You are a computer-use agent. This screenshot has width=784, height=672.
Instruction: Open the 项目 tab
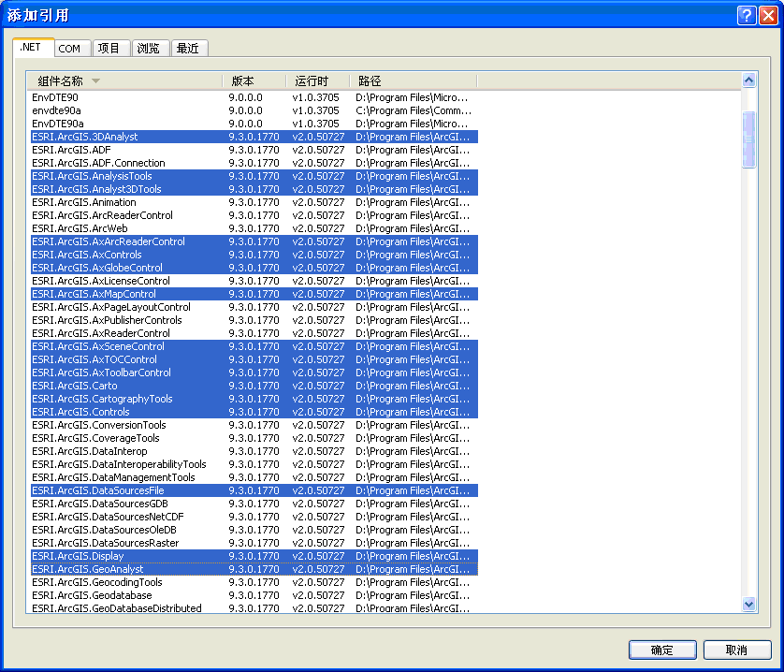click(x=111, y=49)
